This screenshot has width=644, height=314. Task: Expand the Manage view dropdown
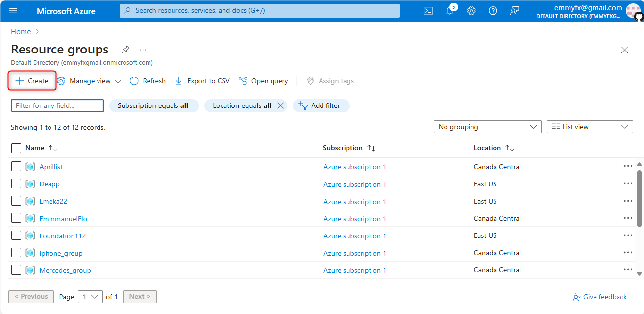pos(89,81)
